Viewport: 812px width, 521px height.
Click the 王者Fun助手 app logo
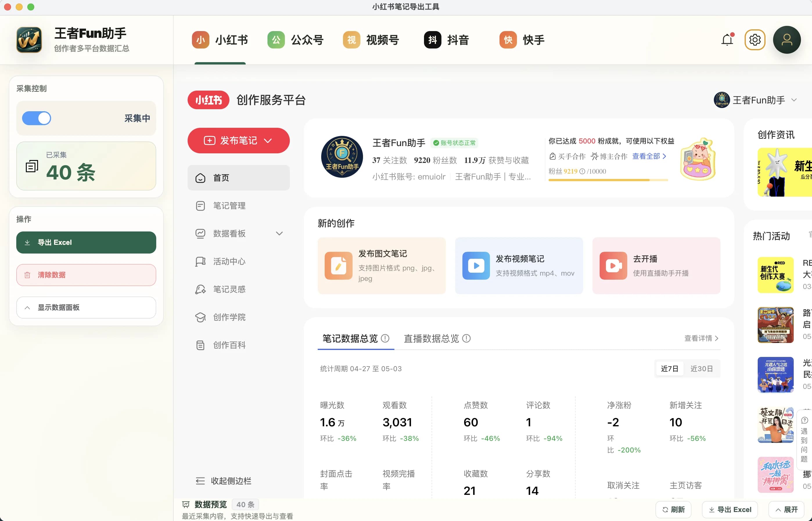click(29, 40)
